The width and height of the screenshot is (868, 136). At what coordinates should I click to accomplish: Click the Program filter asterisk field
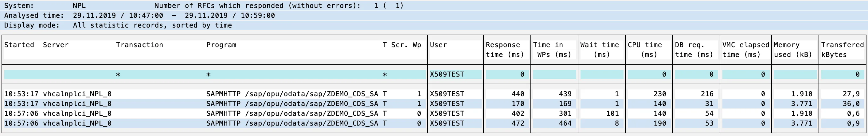pos(208,74)
